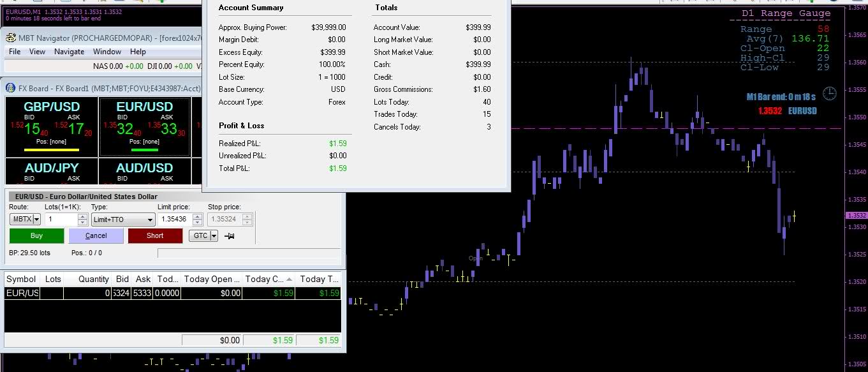The height and width of the screenshot is (372, 868).
Task: Click the Today Open column header
Action: 212,279
